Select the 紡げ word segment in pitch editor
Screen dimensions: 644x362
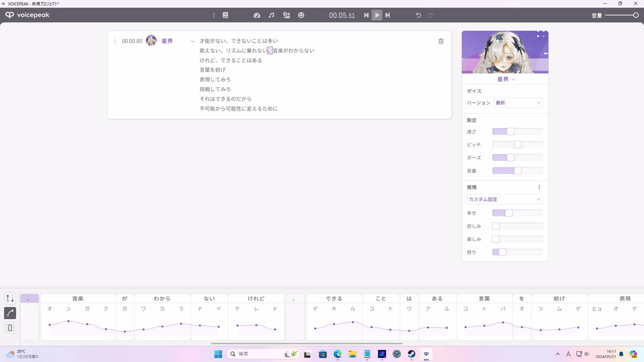(559, 299)
